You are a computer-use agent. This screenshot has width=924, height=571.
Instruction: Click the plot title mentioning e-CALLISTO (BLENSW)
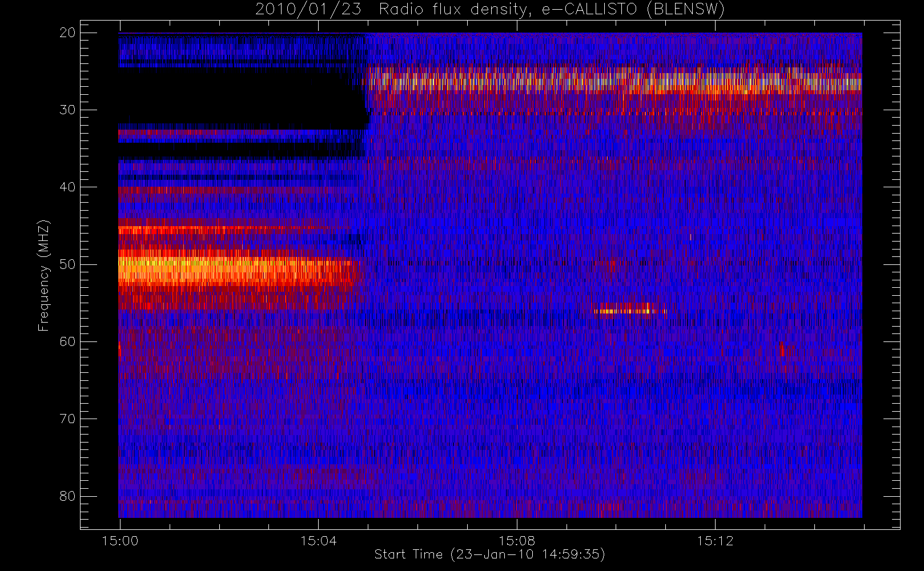pos(490,10)
